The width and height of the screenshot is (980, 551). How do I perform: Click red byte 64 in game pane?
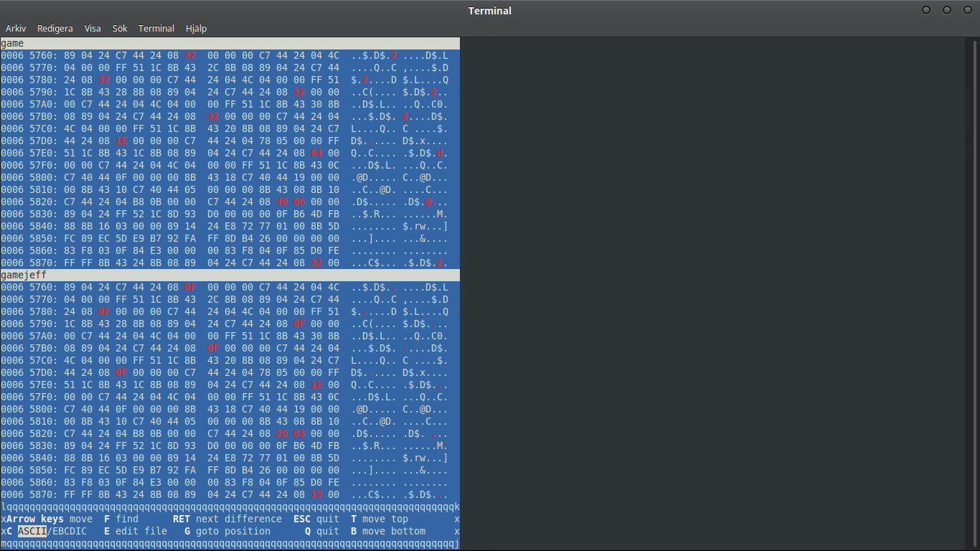click(316, 153)
